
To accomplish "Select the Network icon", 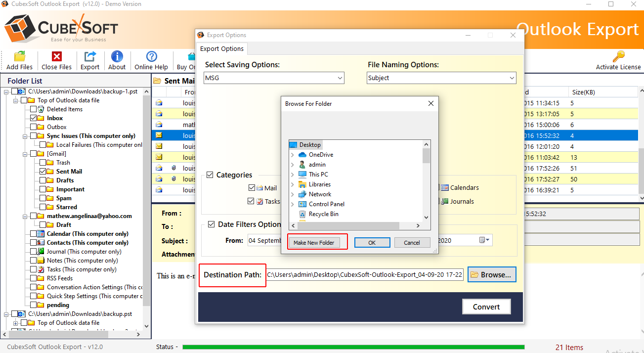I will click(x=302, y=194).
